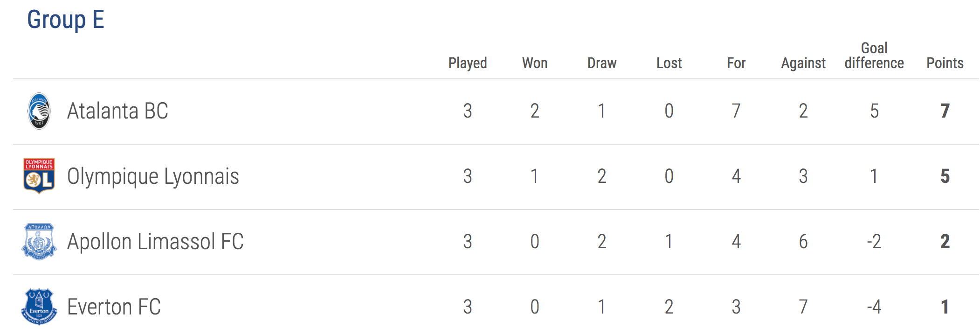
Task: Click the For column header
Action: pos(736,63)
